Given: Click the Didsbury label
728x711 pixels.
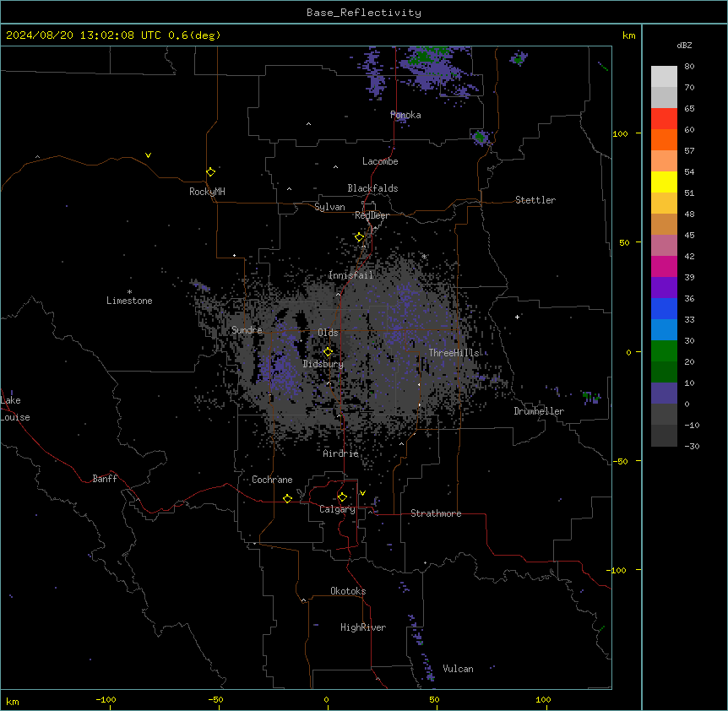Looking at the screenshot, I should pyautogui.click(x=323, y=364).
